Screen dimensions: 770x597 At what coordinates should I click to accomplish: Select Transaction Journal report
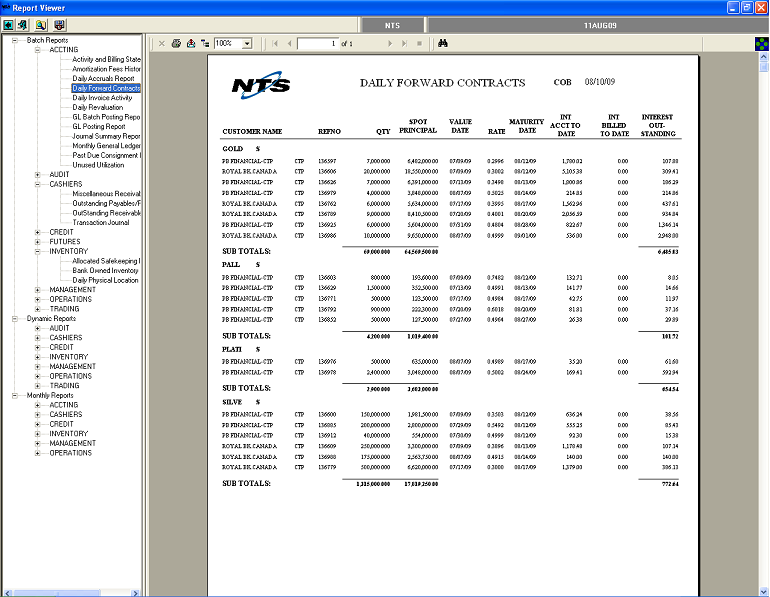pos(101,222)
